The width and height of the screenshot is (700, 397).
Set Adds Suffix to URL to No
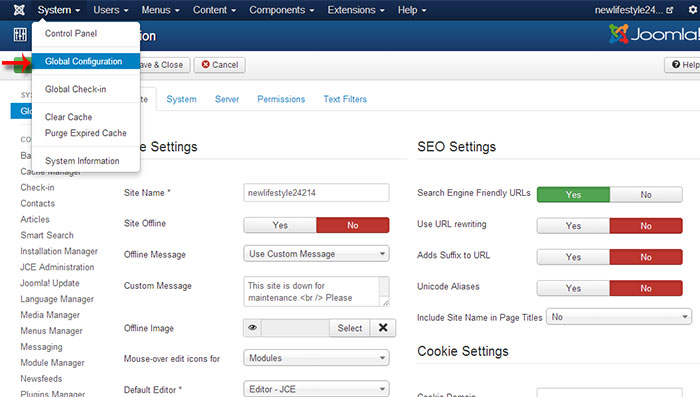point(646,257)
